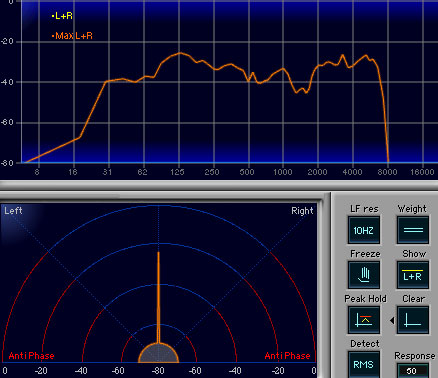
Task: Click the grey divider bar between panels
Action: pyautogui.click(x=219, y=185)
